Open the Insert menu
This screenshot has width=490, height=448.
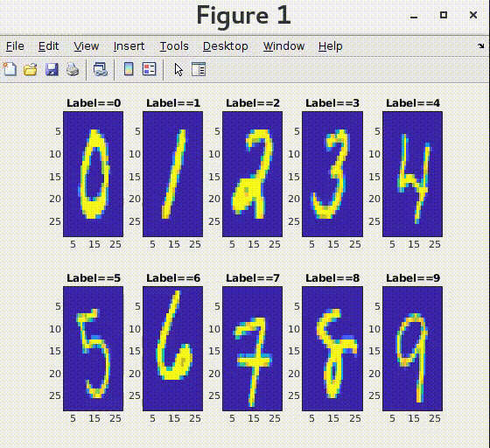pos(129,46)
